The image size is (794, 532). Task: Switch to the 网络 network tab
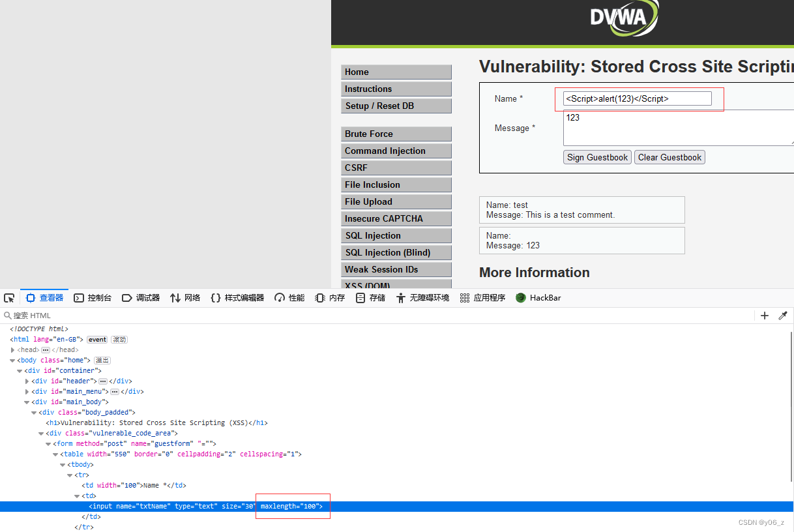pyautogui.click(x=185, y=298)
